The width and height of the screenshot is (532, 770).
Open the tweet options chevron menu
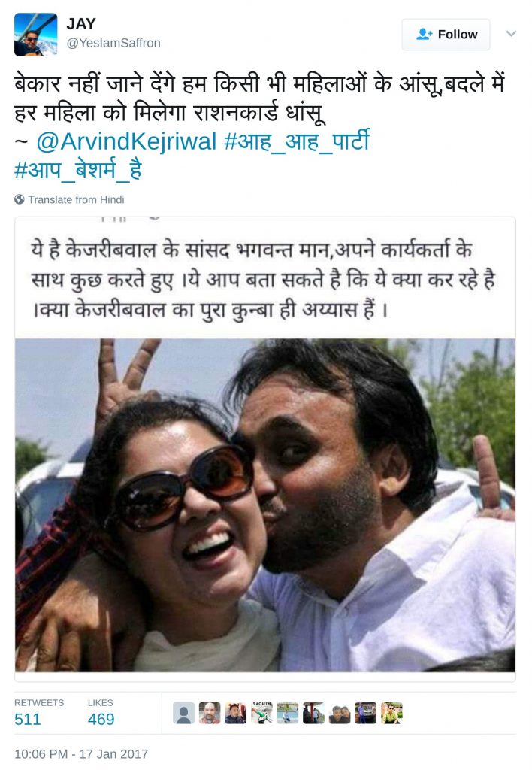[x=511, y=33]
